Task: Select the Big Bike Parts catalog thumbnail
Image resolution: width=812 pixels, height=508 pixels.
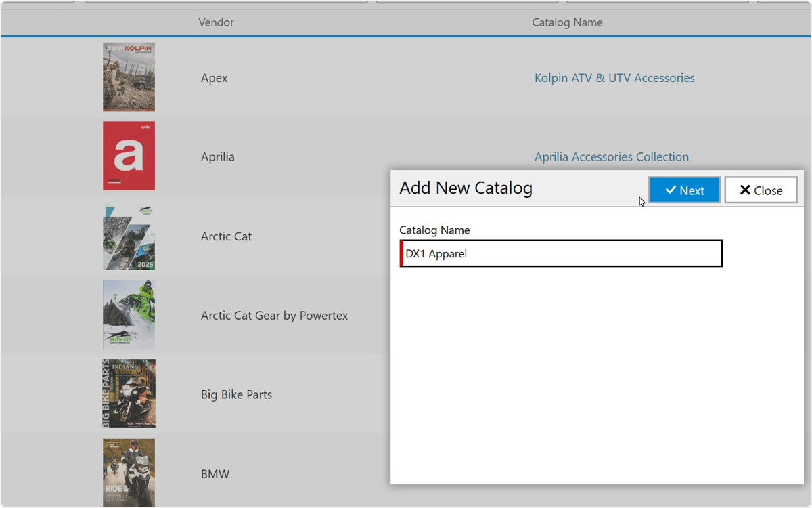Action: click(x=129, y=394)
